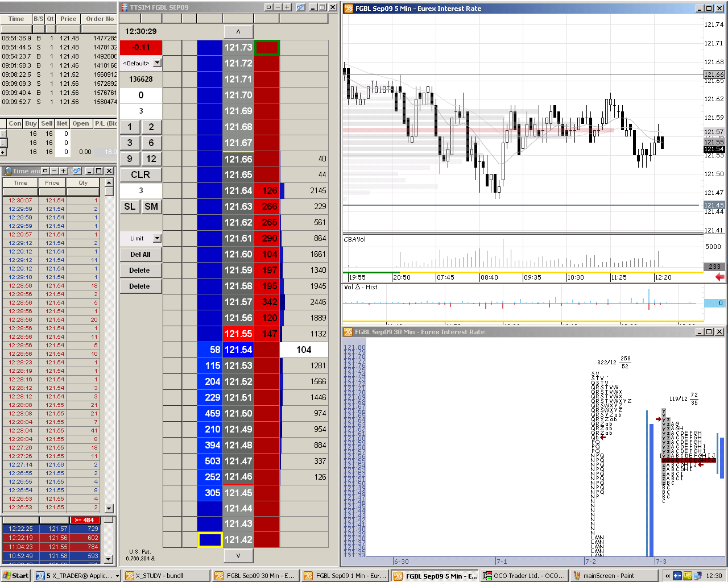The height and width of the screenshot is (582, 728).
Task: Open the Default account dropdown
Action: pyautogui.click(x=158, y=63)
